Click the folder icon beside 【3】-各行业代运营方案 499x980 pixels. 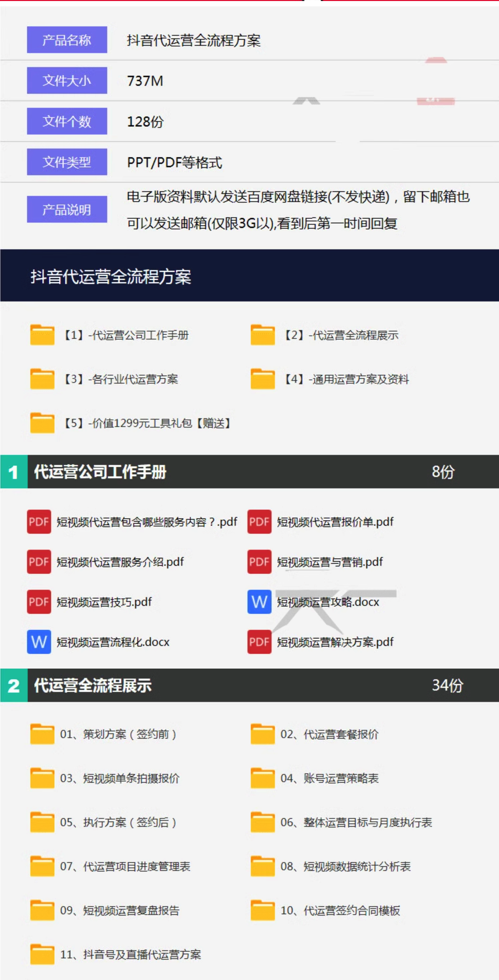[x=42, y=379]
